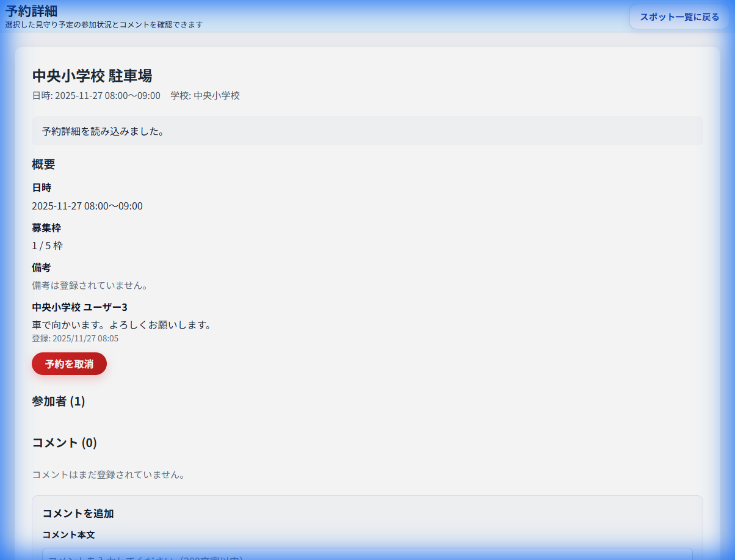Click the 中央小学校 ユーザー3 participant name
The height and width of the screenshot is (560, 735).
(x=79, y=307)
